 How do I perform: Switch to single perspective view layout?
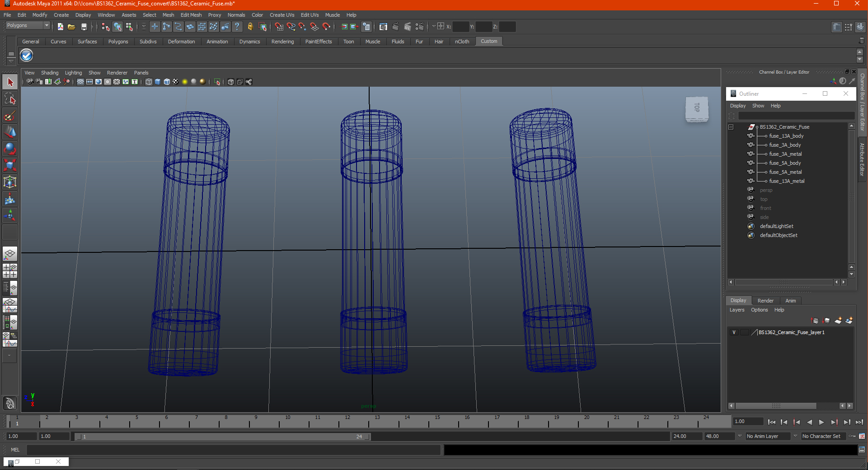10,254
